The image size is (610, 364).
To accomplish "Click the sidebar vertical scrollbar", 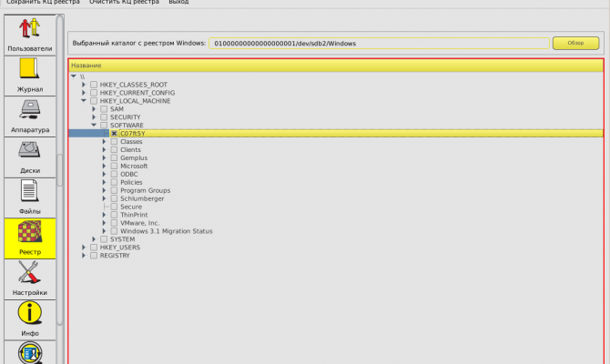I will coord(59,169).
